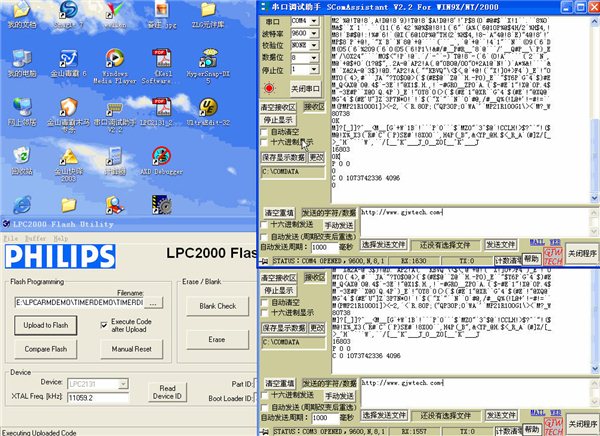Viewport: 600px width, 436px height.
Task: Open the MAIL link in COM3 window
Action: point(537,413)
